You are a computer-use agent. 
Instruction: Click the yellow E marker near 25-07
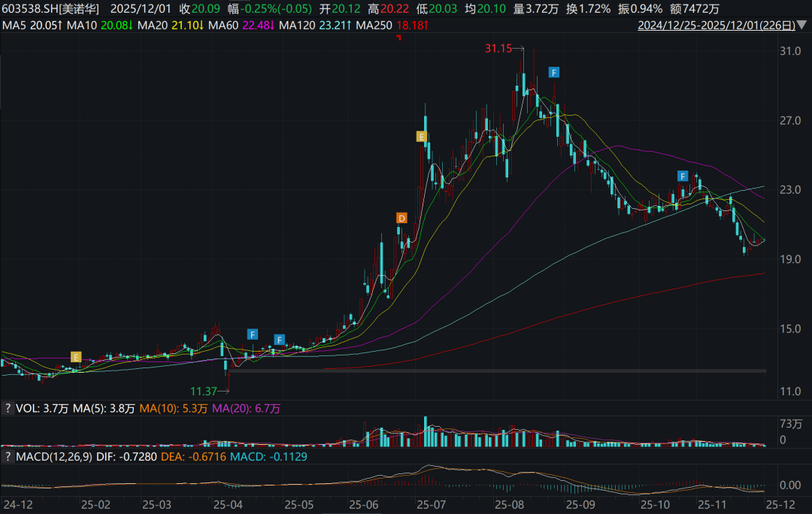(x=422, y=137)
